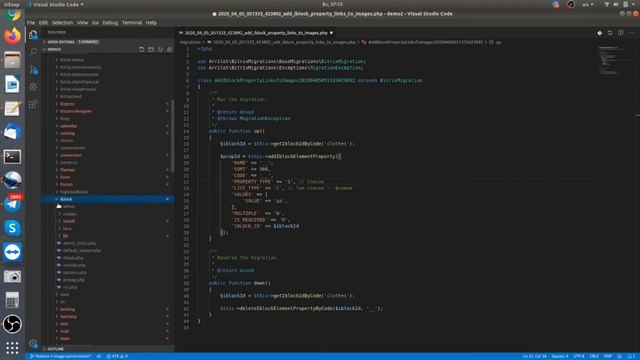Expand the calendar folder

point(109,126)
